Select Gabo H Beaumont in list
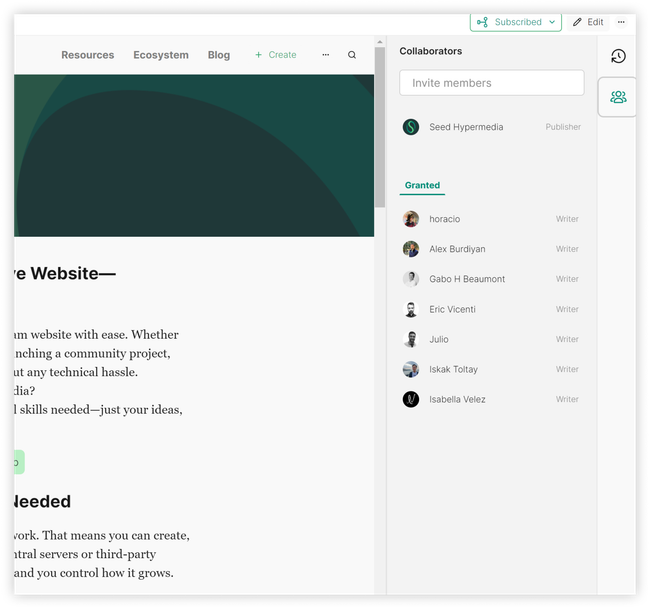 click(467, 279)
